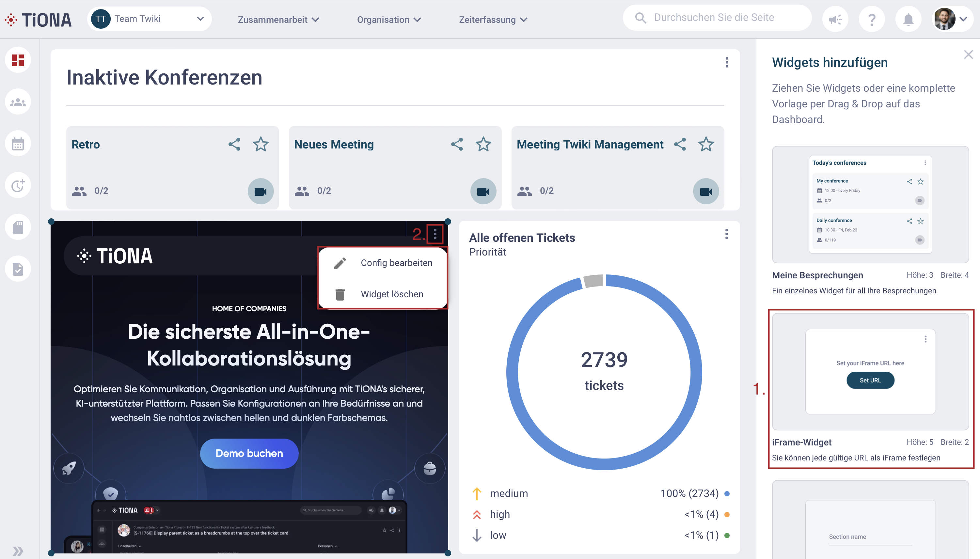Screen dimensions: 980x559
Task: Open the notifications bell icon
Action: point(908,19)
